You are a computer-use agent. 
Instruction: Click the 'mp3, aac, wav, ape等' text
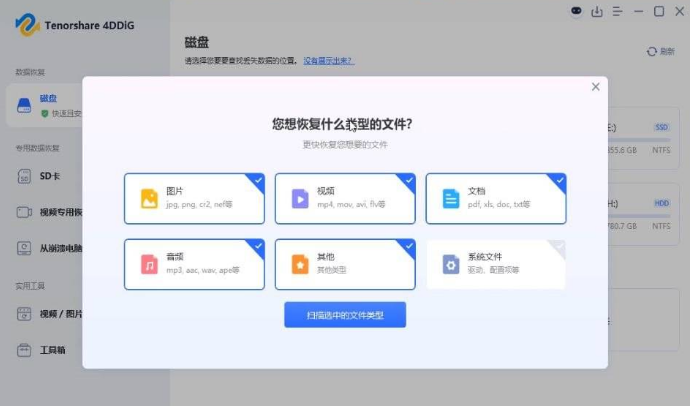pyautogui.click(x=203, y=270)
